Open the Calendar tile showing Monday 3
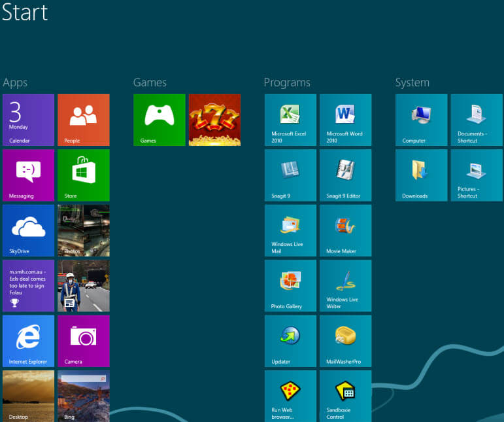This screenshot has height=422, width=504. (x=28, y=120)
